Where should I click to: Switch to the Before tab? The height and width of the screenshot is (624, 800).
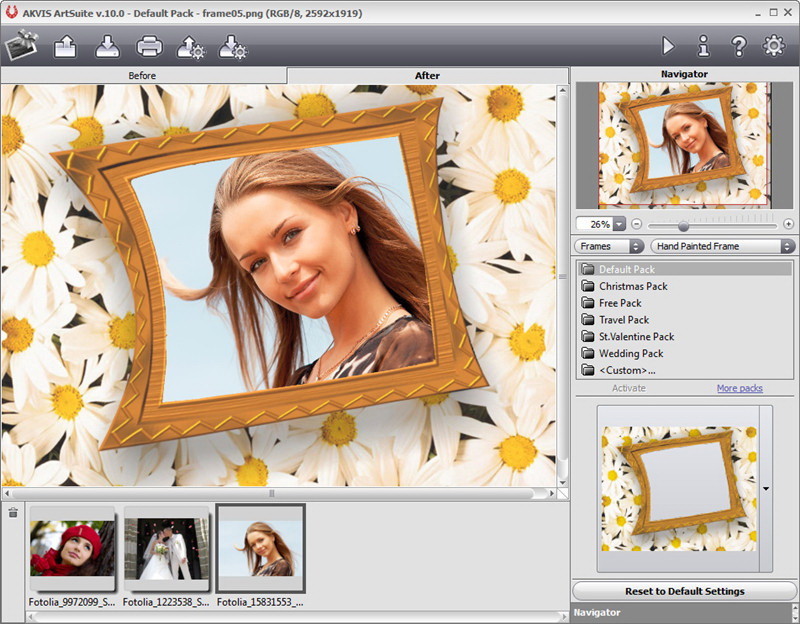point(143,75)
